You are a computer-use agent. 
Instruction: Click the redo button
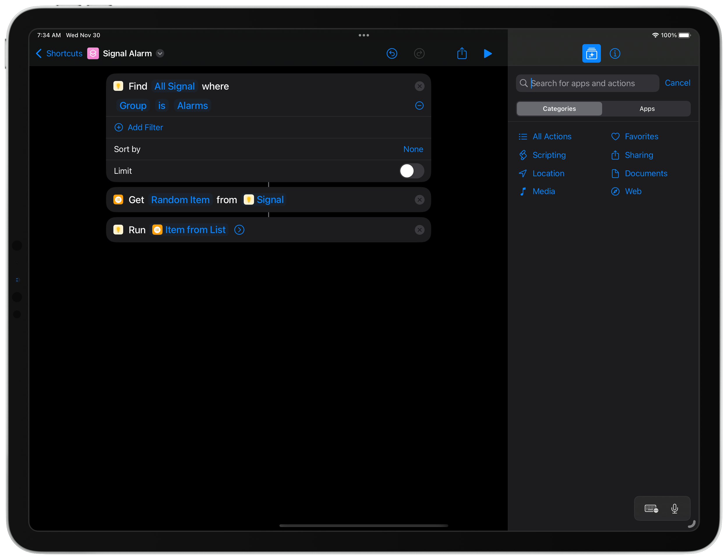tap(419, 53)
